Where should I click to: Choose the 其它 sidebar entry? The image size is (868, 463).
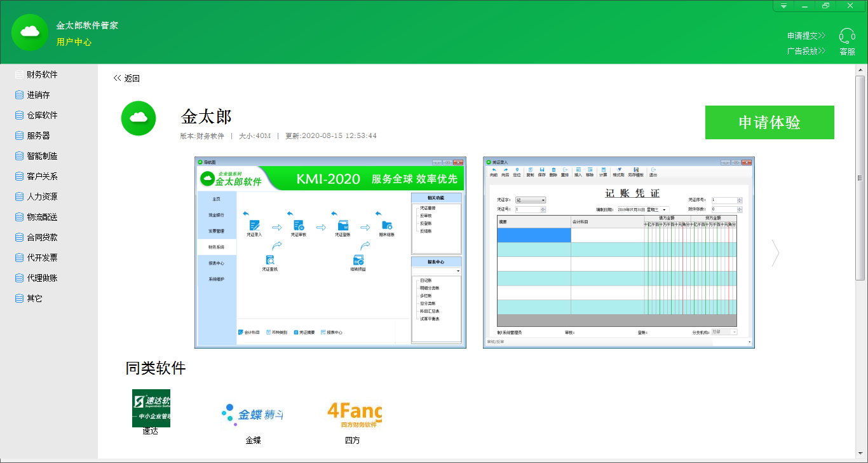[x=34, y=298]
